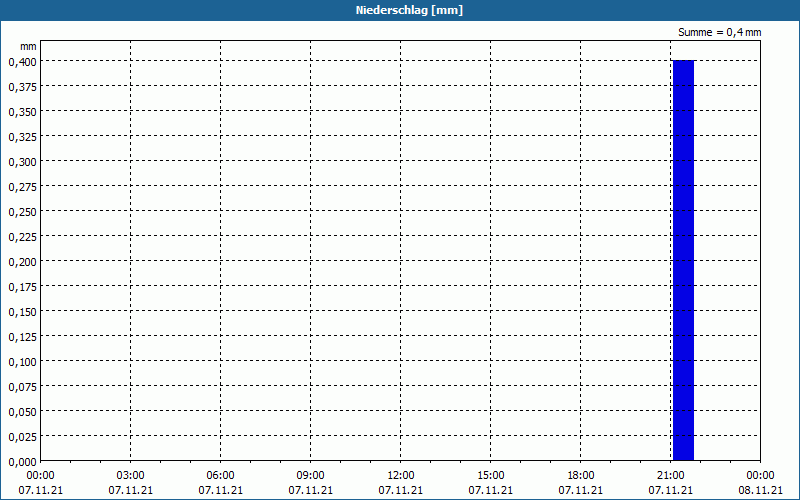Click the 15:00 time axis label
Image resolution: width=800 pixels, height=500 pixels.
pos(490,475)
